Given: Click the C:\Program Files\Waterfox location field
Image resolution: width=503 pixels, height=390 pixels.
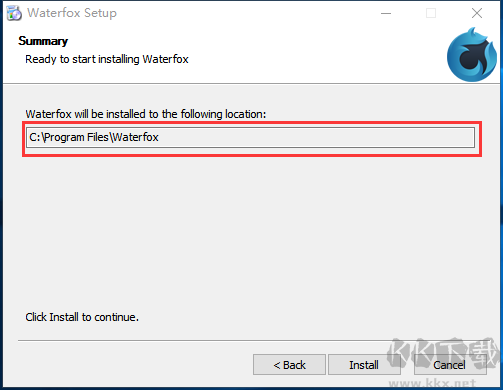Looking at the screenshot, I should click(x=250, y=137).
